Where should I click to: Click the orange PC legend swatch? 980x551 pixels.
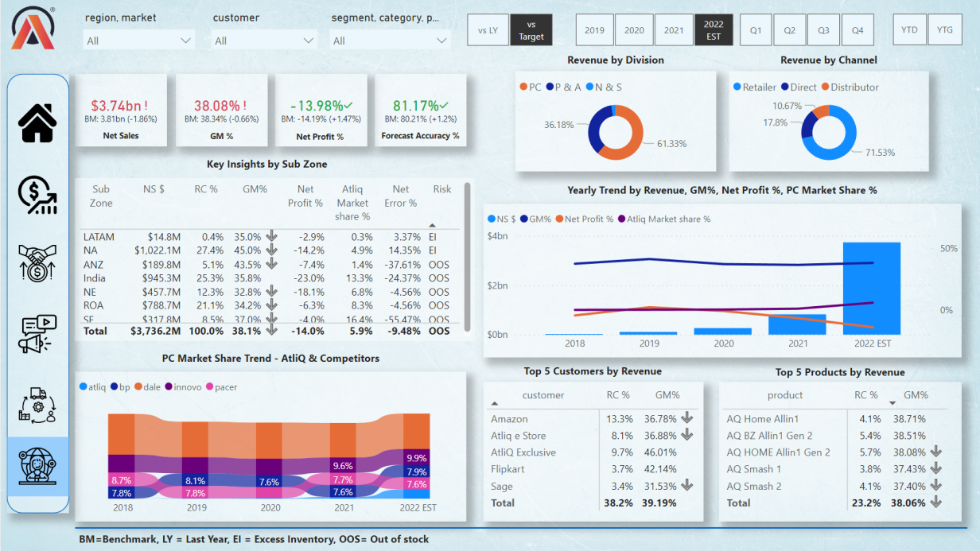pyautogui.click(x=523, y=87)
